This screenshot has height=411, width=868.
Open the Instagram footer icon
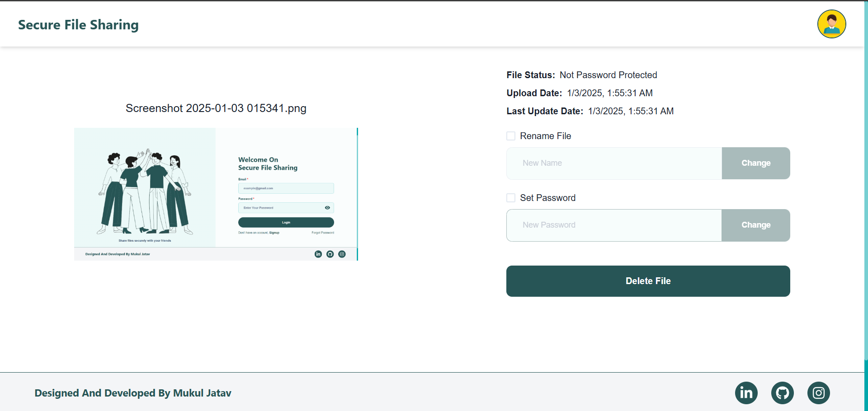tap(818, 393)
